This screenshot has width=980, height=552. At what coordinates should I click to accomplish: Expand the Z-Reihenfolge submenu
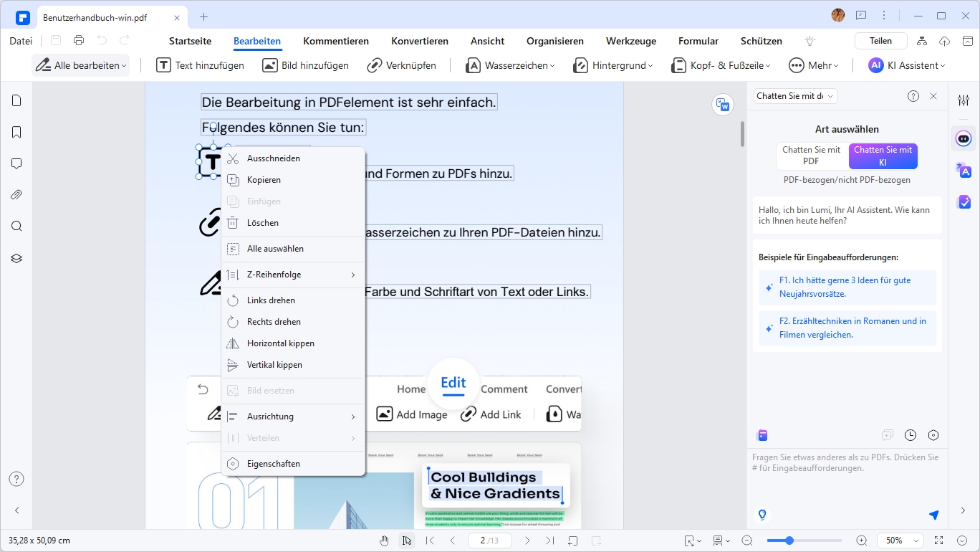(293, 275)
